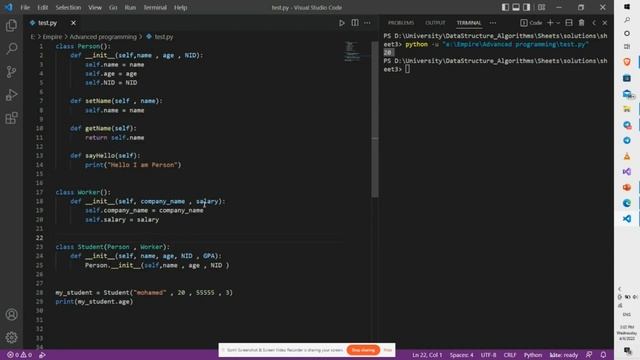Click the 'print(my_student.age)' line
Image resolution: width=640 pixels, height=360 pixels.
(94, 302)
